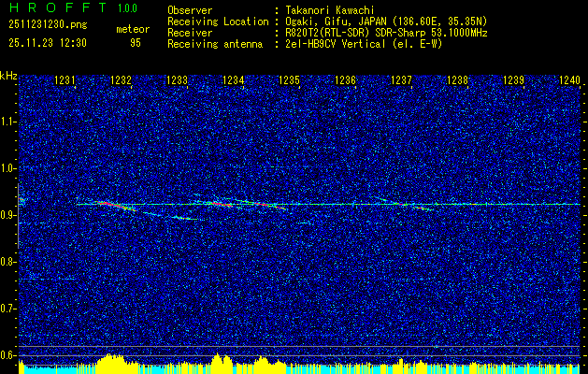This screenshot has width=588, height=374.
Task: Click the date stamp 25.11.23 12:30
Action: pos(48,43)
